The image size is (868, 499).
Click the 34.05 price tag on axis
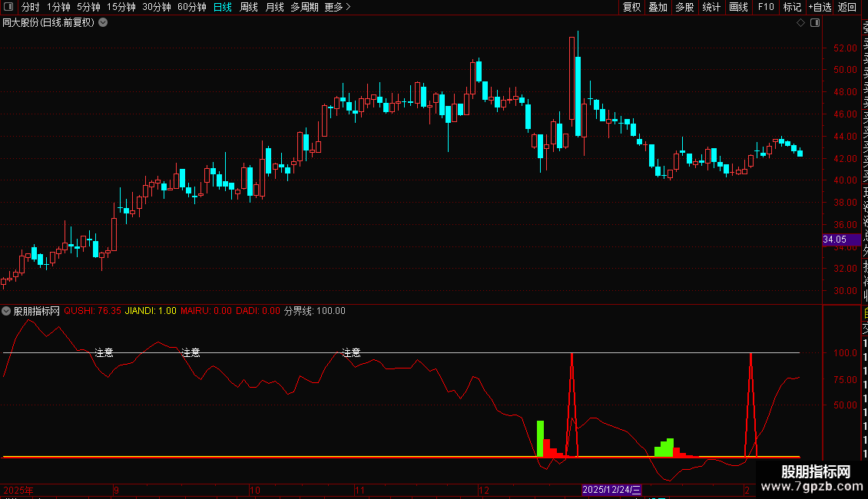click(841, 240)
